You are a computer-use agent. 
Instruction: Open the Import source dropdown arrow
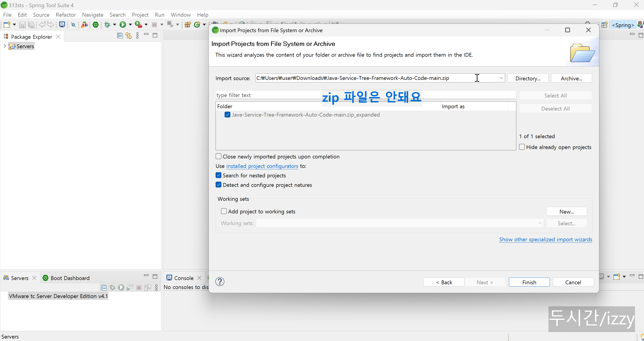[x=501, y=78]
